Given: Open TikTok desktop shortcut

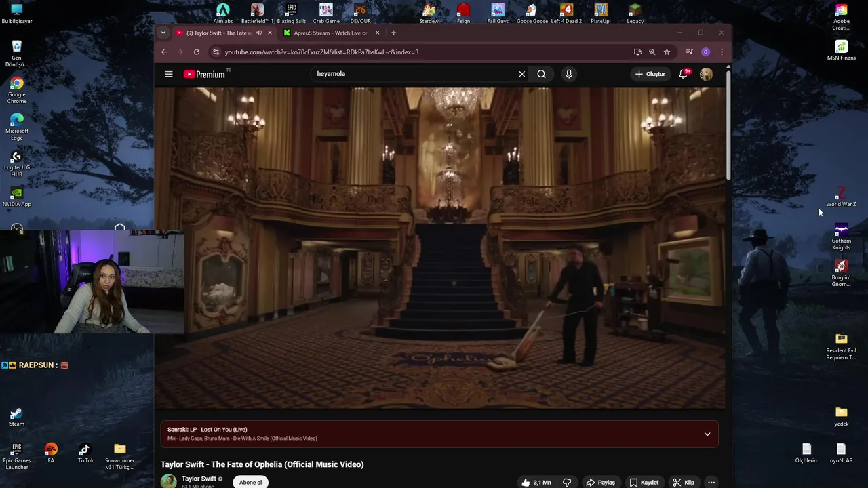Looking at the screenshot, I should [x=85, y=453].
